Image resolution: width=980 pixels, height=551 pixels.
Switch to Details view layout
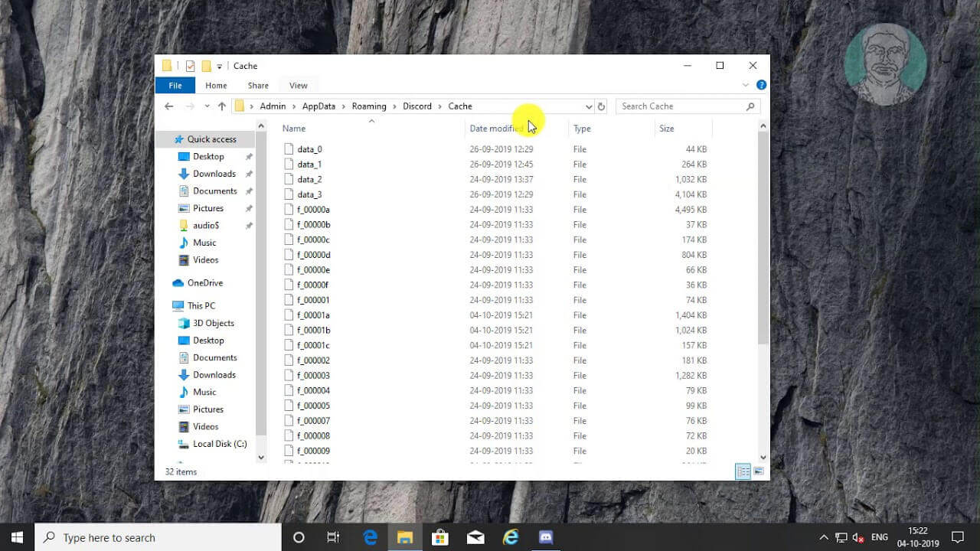pyautogui.click(x=743, y=471)
